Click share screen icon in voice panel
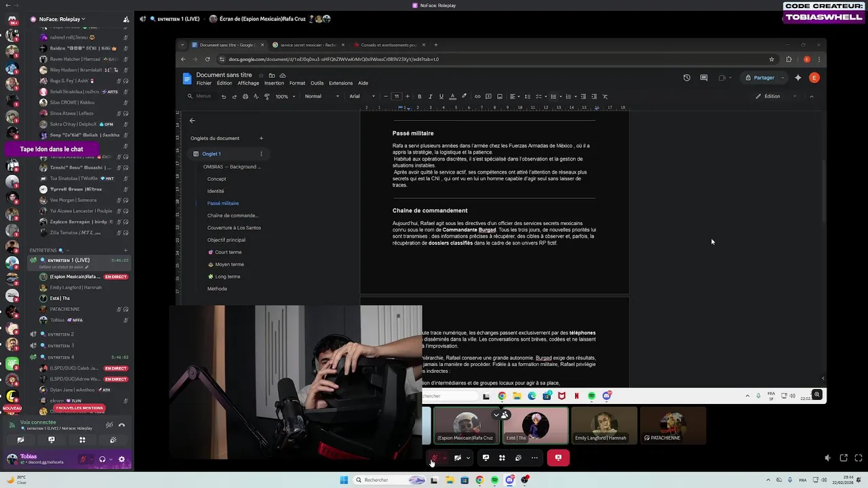The width and height of the screenshot is (868, 488). [52, 440]
